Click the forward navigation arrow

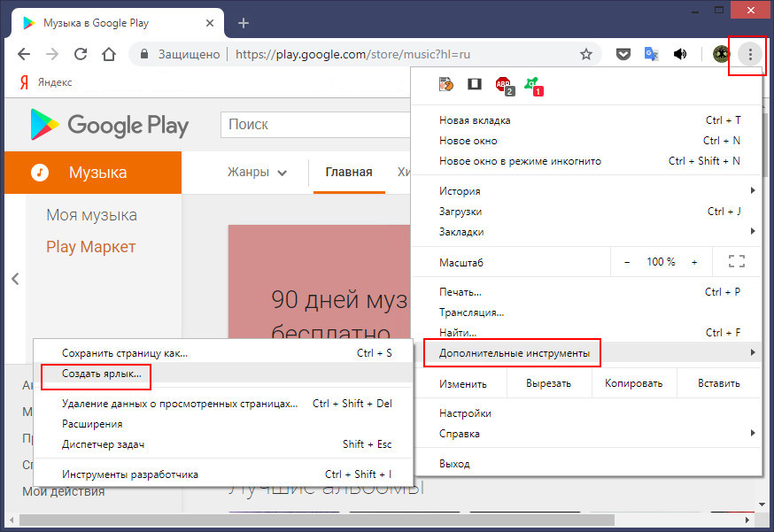tap(52, 54)
